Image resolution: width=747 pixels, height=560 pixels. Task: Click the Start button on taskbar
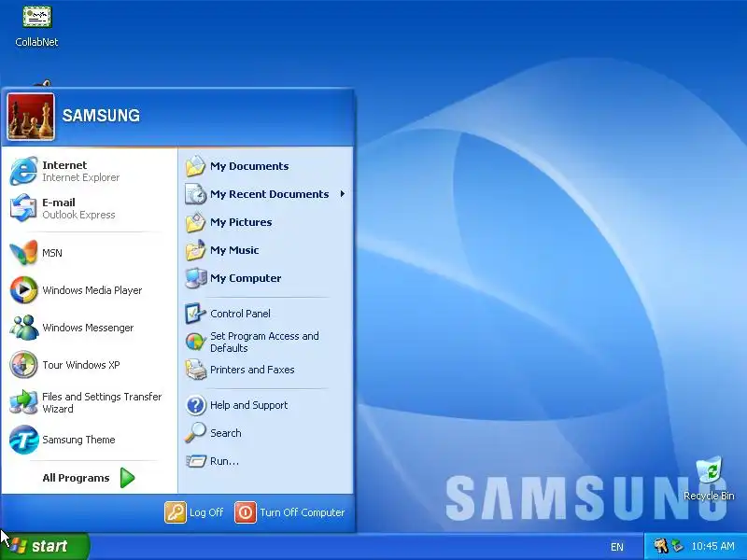(45, 546)
